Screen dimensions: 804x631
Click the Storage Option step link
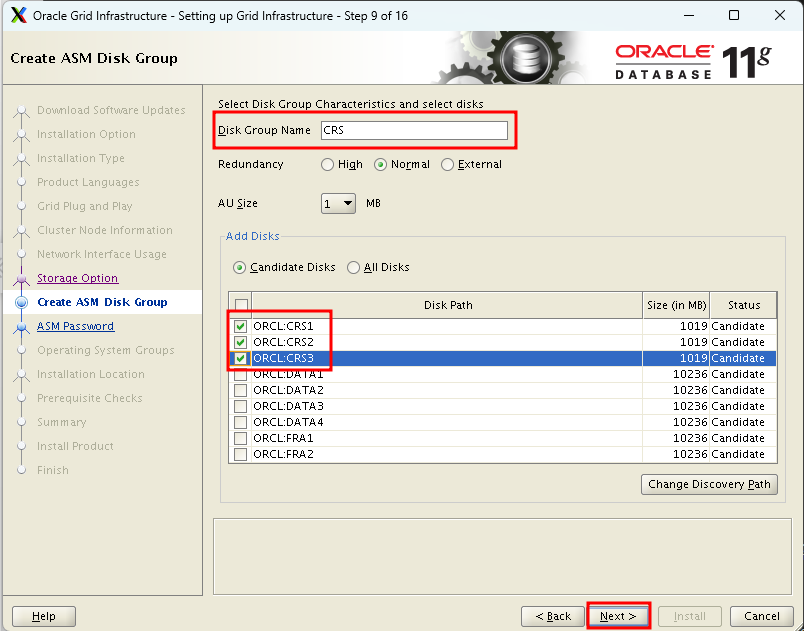pos(77,278)
